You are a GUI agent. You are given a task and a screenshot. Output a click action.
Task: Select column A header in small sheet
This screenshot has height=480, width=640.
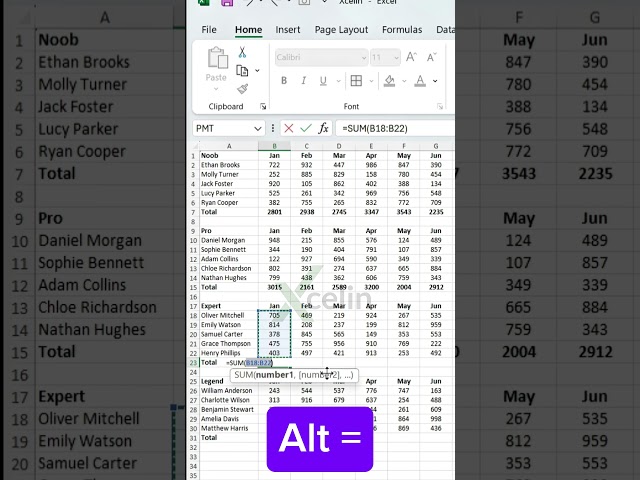(229, 146)
